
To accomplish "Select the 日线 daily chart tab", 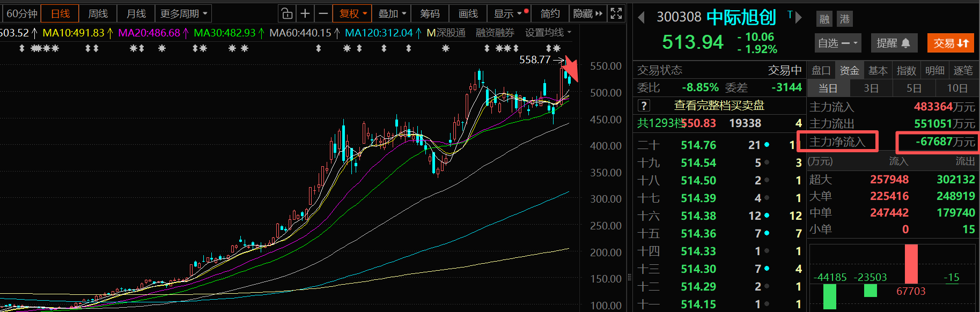I will click(x=60, y=13).
